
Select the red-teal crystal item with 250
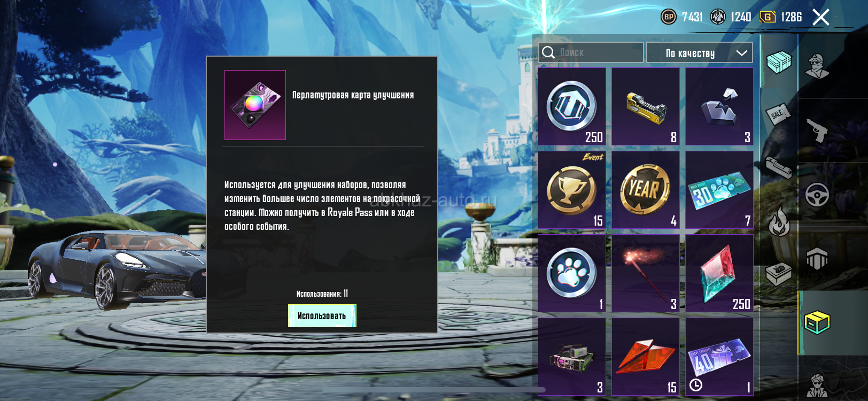click(719, 273)
